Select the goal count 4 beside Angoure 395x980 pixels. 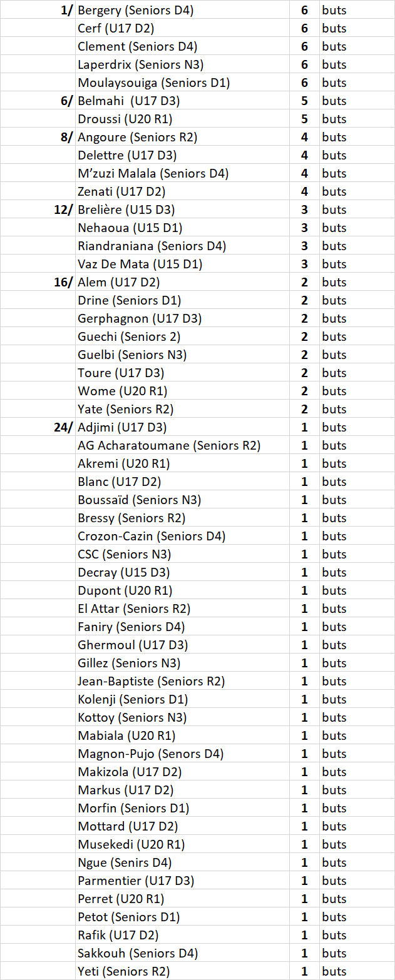pyautogui.click(x=305, y=137)
